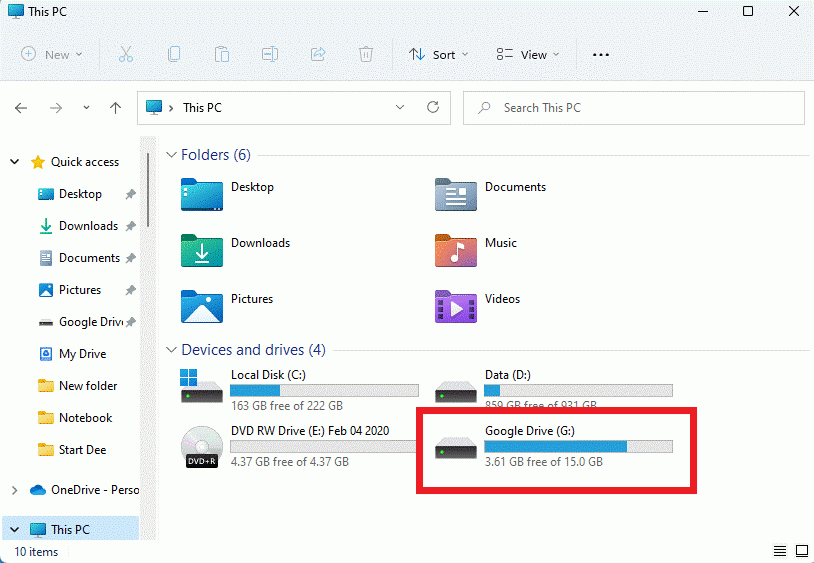Select the Local Disk (C:) drive icon
Viewport: 814px width, 563px height.
click(202, 387)
